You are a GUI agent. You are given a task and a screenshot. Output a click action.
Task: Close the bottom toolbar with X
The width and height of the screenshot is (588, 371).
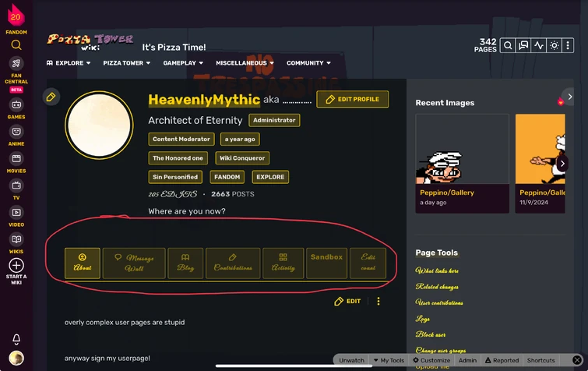(x=577, y=360)
